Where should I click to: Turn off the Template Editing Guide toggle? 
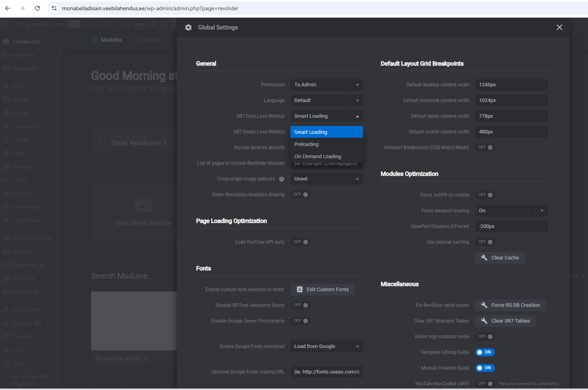tap(485, 352)
